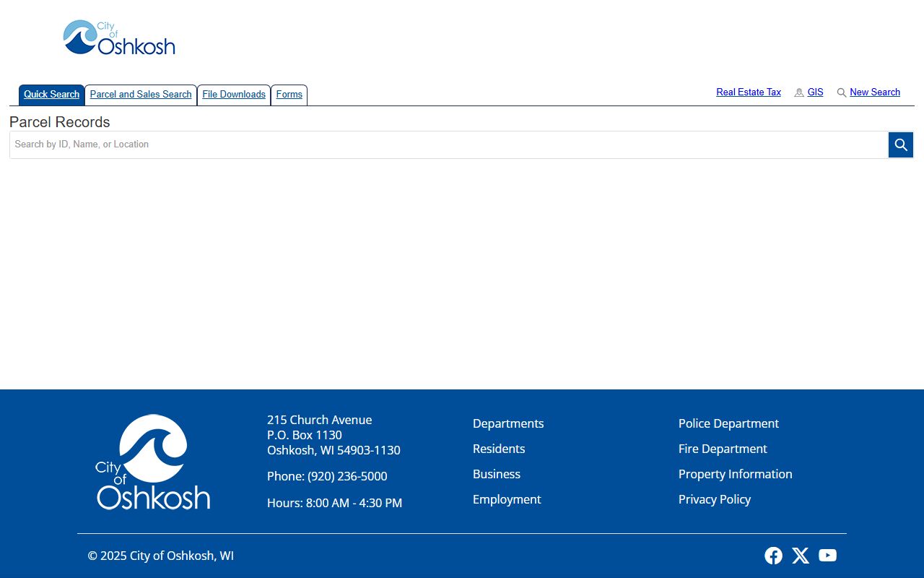The width and height of the screenshot is (924, 578).
Task: Click the GIS map icon
Action: (799, 92)
